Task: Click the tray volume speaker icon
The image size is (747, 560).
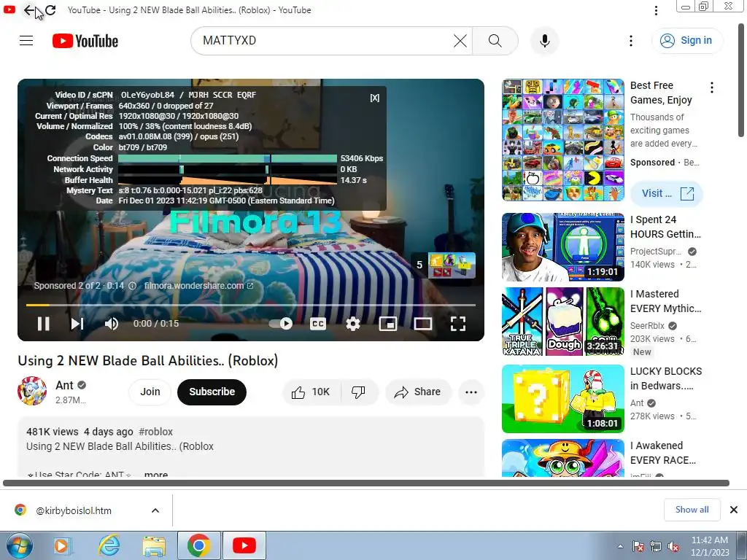Action: [673, 546]
